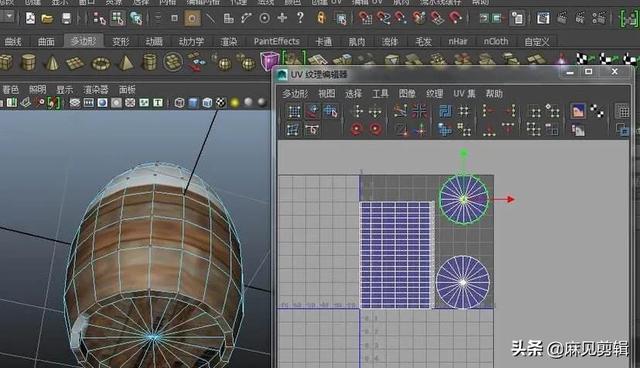
Task: Click green Y-axis manipulator handle
Action: pyautogui.click(x=463, y=154)
